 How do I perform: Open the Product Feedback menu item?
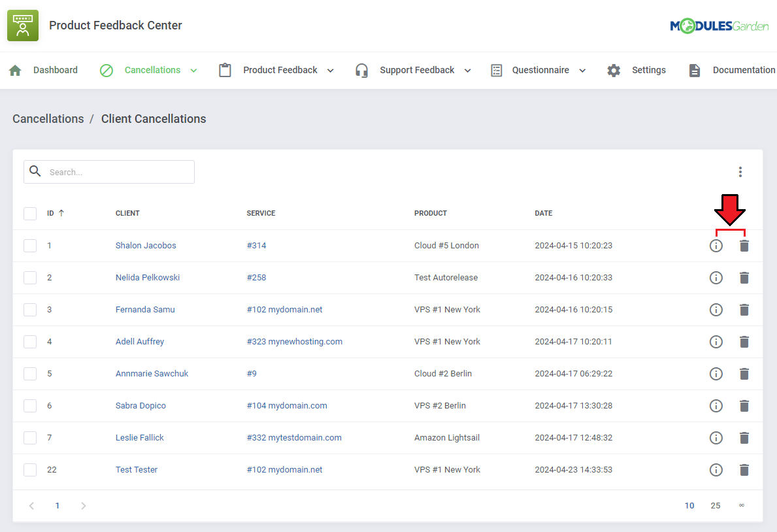[x=280, y=70]
